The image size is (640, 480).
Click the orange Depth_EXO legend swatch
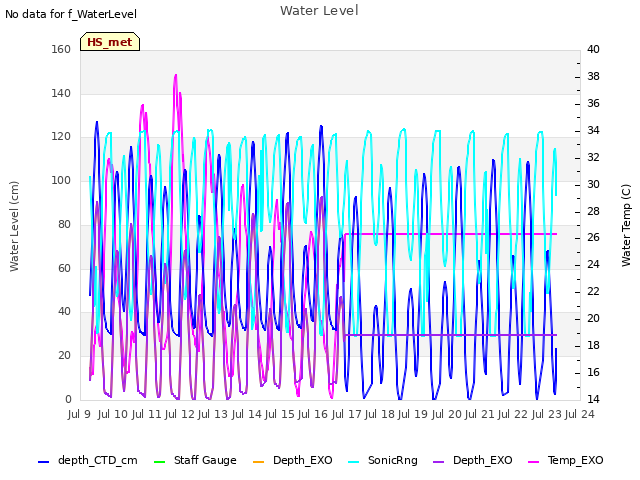pos(258,462)
